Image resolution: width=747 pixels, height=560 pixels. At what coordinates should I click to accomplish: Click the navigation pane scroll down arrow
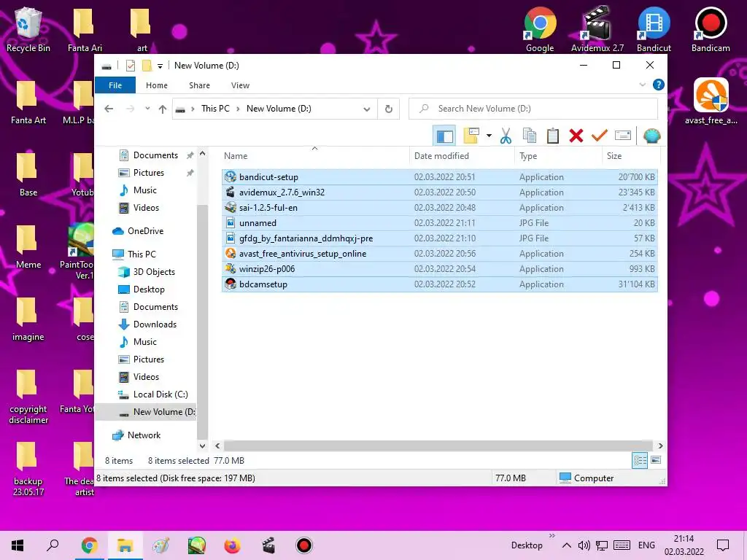click(x=203, y=446)
